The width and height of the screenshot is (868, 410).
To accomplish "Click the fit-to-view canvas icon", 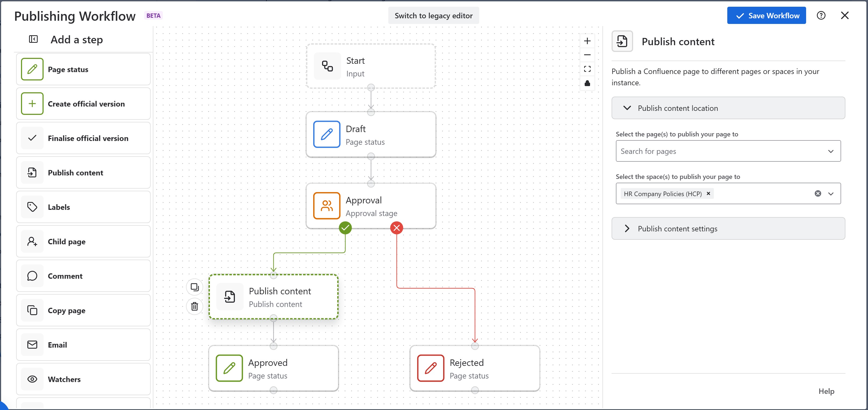I will point(587,69).
